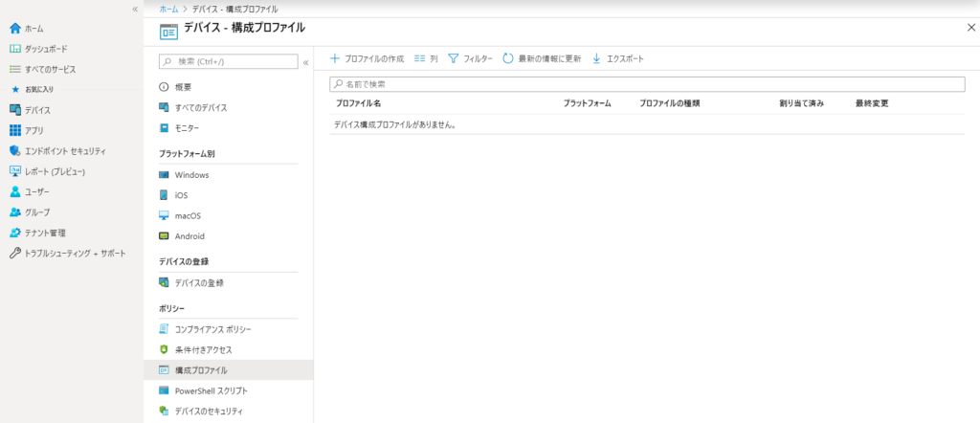Open the 概要 menu entry
The image size is (980, 423).
click(x=183, y=87)
